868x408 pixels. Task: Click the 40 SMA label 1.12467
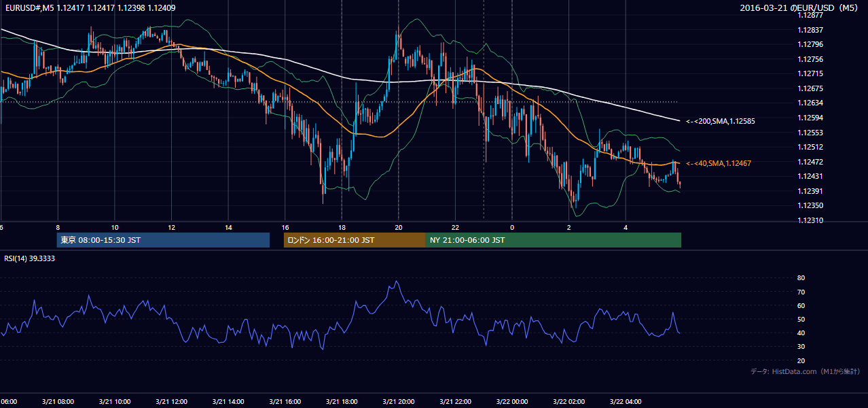[719, 164]
